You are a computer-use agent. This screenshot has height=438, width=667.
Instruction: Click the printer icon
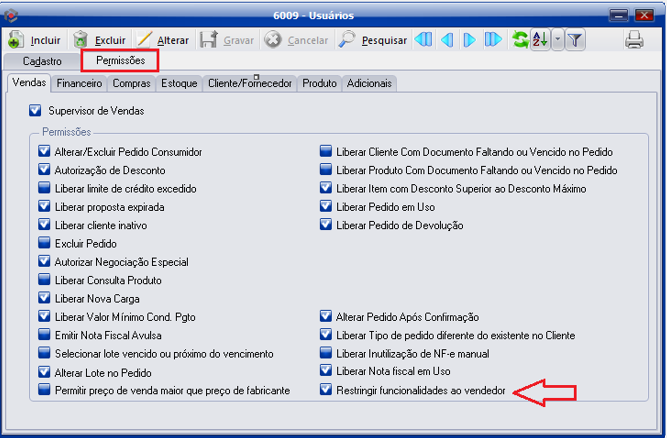click(634, 40)
